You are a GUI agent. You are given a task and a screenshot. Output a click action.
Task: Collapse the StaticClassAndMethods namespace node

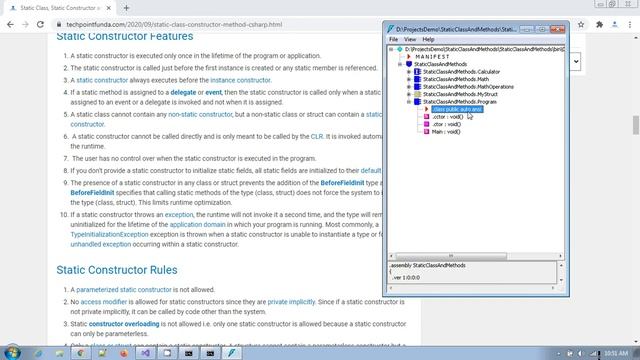400,64
